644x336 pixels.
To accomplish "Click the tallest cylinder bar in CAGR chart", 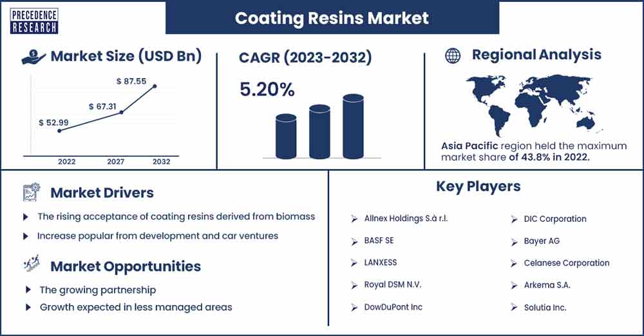I will coord(353,126).
